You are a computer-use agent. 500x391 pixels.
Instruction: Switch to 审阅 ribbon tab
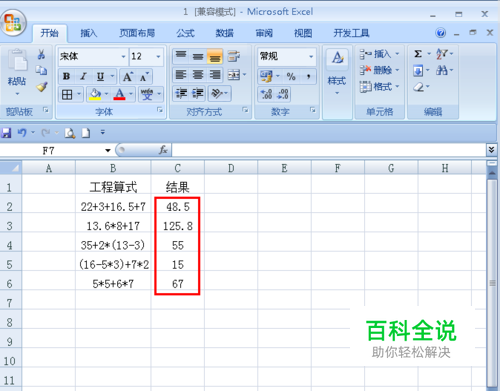(x=264, y=33)
